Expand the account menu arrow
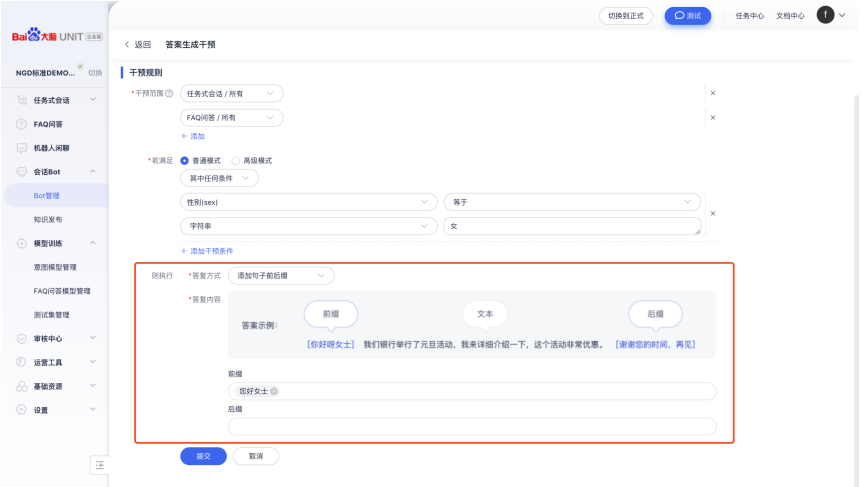 coord(842,15)
